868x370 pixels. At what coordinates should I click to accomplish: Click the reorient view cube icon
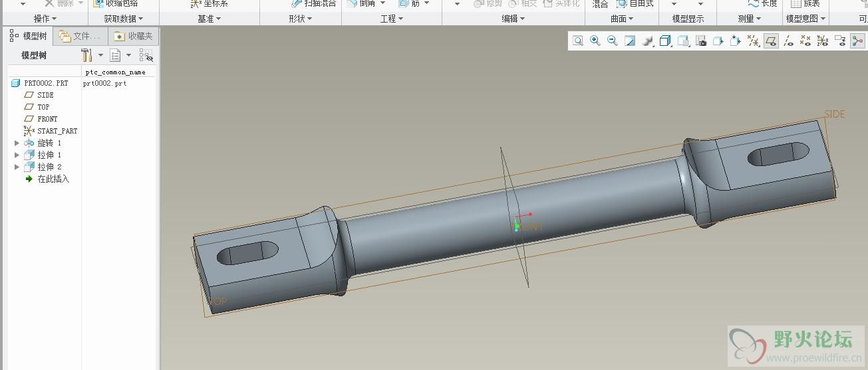pos(736,41)
